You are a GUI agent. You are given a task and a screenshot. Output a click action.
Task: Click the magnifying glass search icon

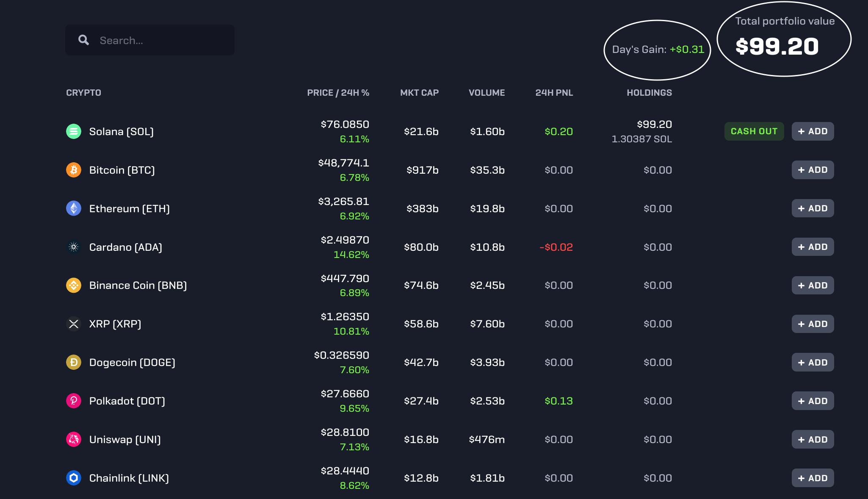(84, 40)
